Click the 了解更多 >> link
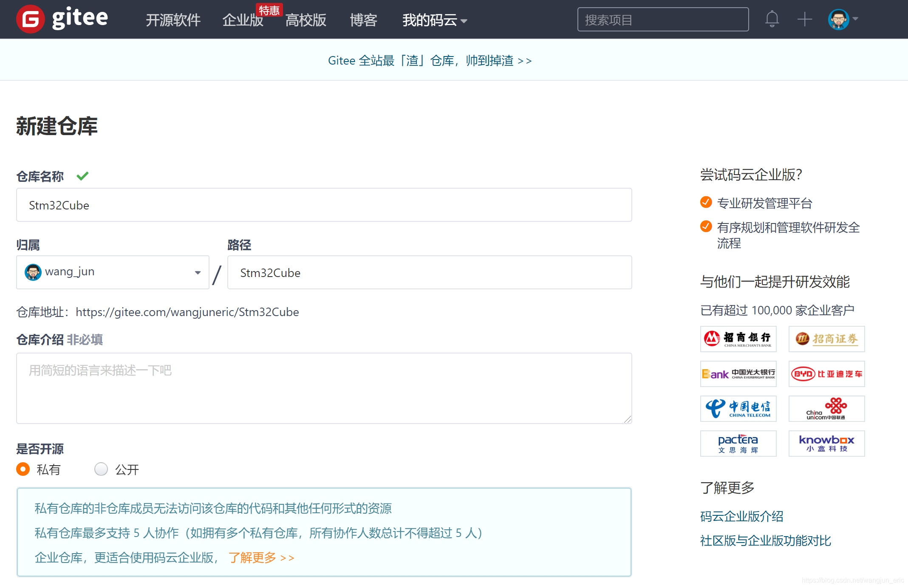The image size is (908, 588). 261,557
